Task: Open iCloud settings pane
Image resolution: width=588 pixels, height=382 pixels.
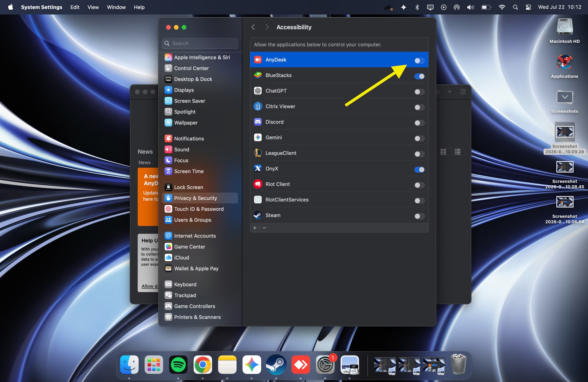Action: pyautogui.click(x=200, y=258)
